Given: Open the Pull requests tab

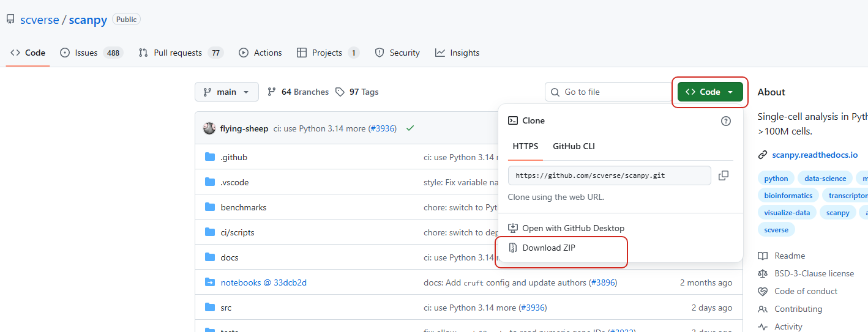Looking at the screenshot, I should point(181,53).
